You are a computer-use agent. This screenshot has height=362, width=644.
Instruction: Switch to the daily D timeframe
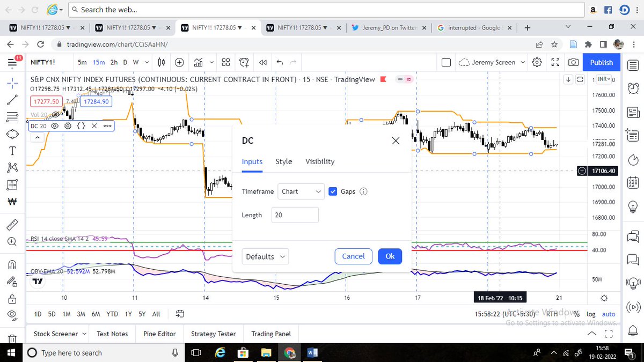[x=125, y=62]
